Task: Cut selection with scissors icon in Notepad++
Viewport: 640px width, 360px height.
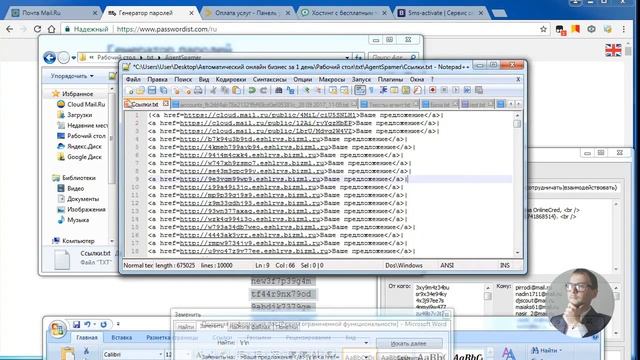Action: click(213, 90)
